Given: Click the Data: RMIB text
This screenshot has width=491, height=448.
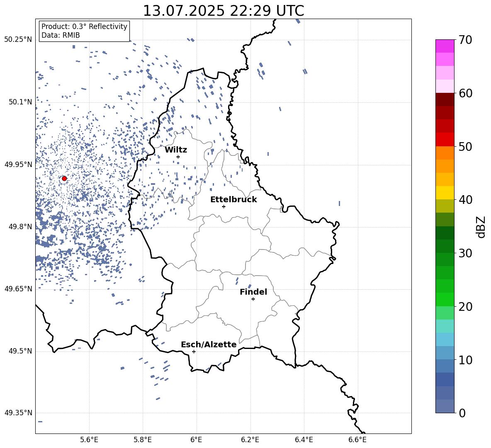Looking at the screenshot, I should click(x=61, y=35).
